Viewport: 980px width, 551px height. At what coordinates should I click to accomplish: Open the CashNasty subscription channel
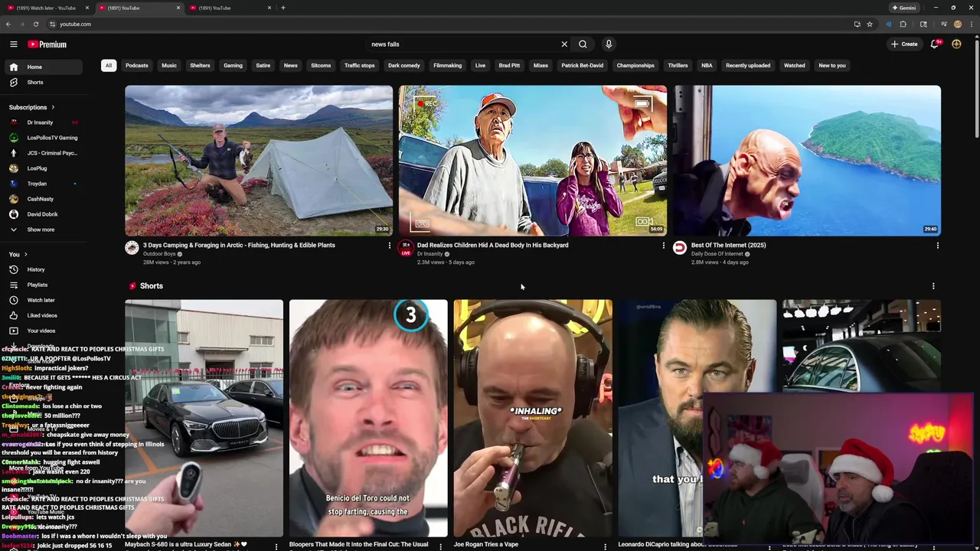click(44, 199)
